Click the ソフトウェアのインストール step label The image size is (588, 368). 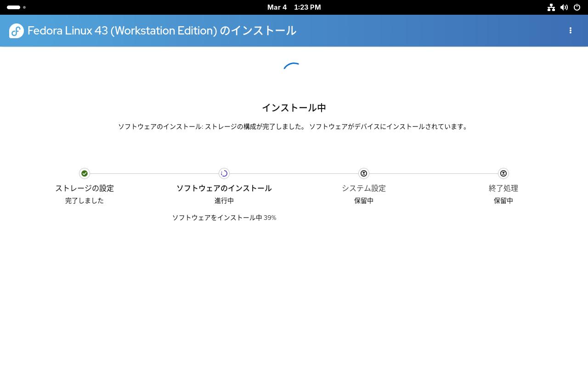coord(224,188)
